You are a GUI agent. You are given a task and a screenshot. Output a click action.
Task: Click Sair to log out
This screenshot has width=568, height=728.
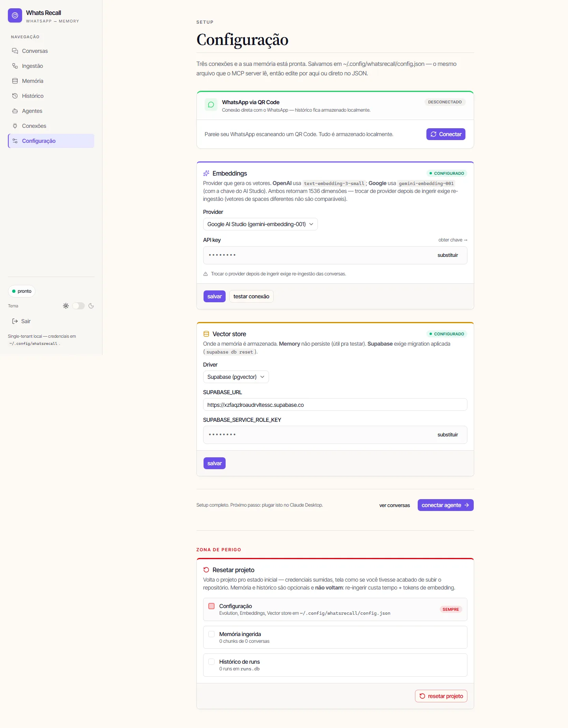[x=51, y=321]
